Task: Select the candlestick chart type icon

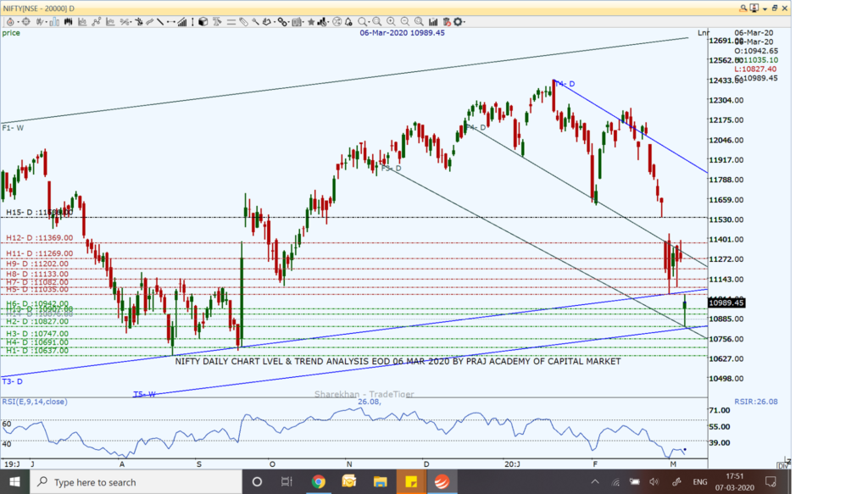Action: click(x=68, y=22)
